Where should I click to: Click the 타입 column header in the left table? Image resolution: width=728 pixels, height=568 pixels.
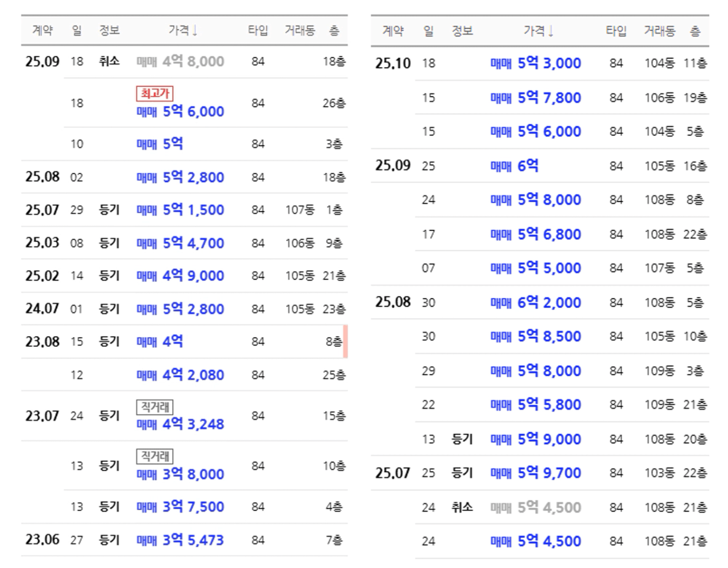258,30
